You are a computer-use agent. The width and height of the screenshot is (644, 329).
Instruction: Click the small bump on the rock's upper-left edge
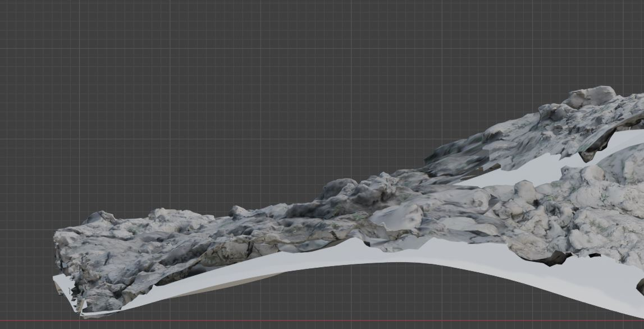101,216
